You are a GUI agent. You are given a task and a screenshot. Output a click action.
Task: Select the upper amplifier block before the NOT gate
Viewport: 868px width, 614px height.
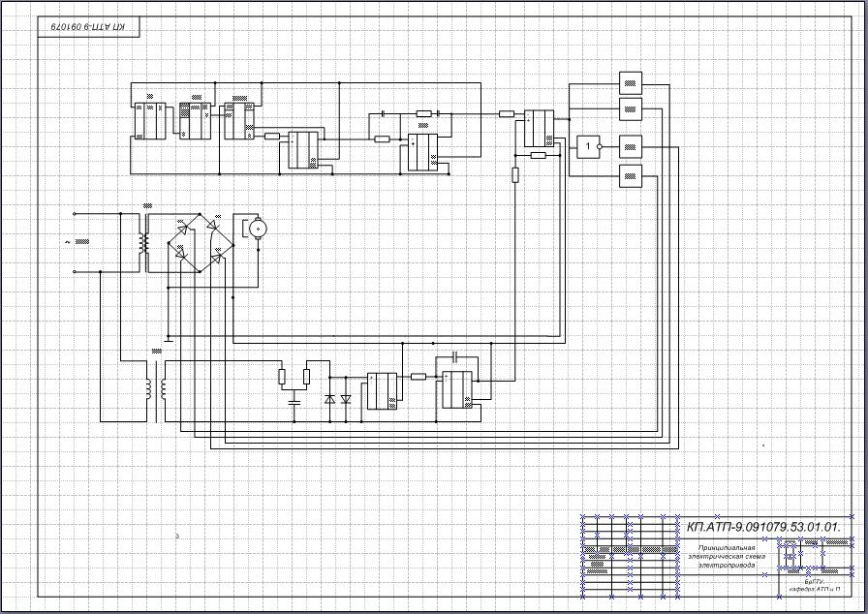coord(540,129)
